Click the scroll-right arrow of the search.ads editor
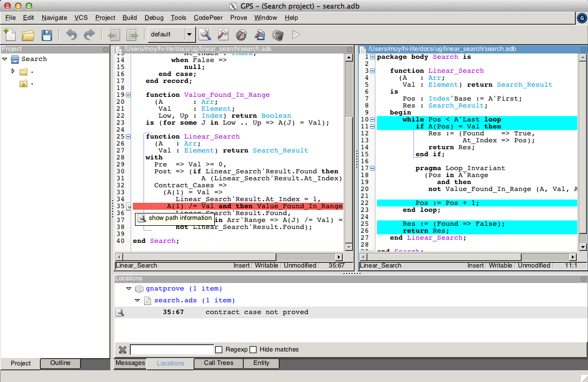This screenshot has height=382, width=588. (x=339, y=257)
